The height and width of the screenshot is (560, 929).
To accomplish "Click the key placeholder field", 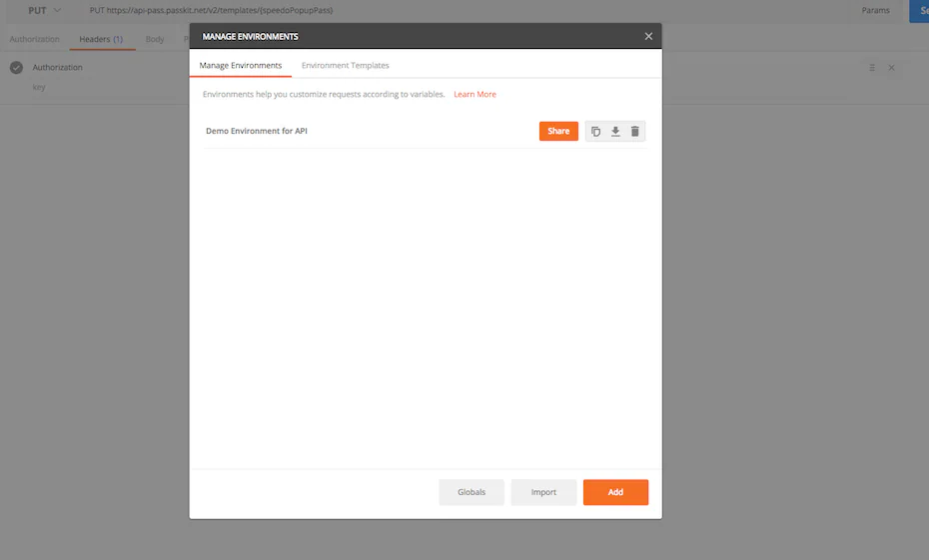I will pos(39,87).
